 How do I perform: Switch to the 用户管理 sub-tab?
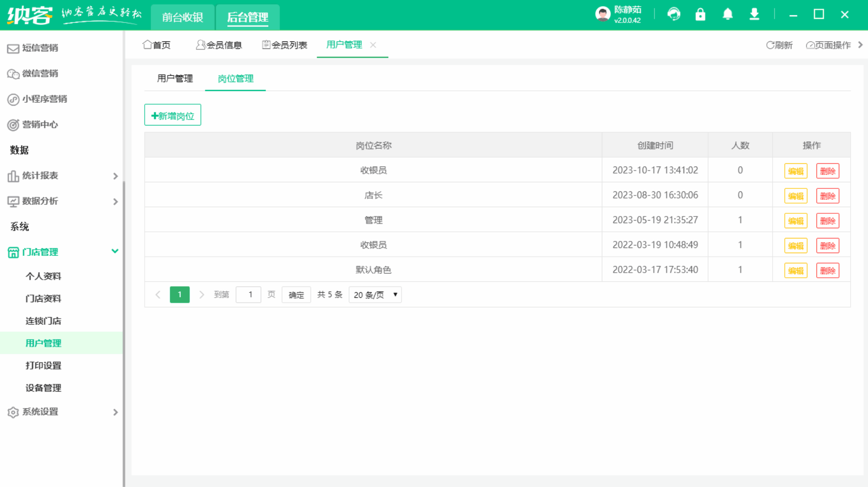pyautogui.click(x=174, y=79)
